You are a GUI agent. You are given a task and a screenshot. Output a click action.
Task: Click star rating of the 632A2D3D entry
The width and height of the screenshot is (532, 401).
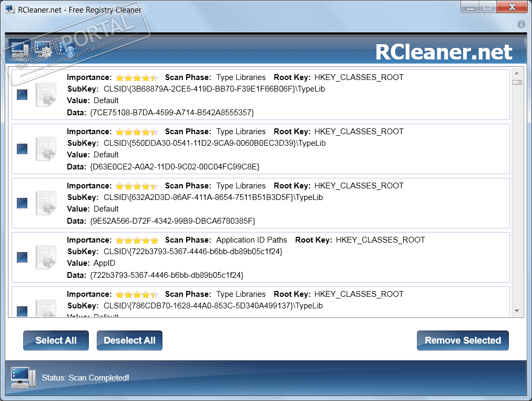click(137, 186)
